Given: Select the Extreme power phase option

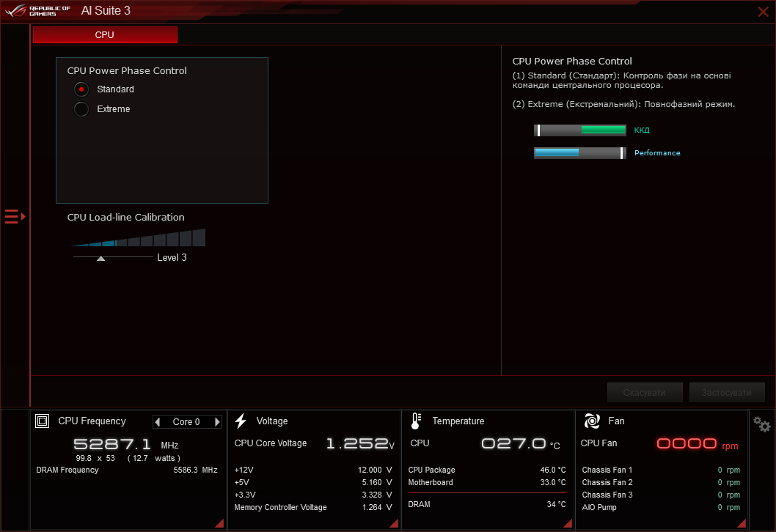Looking at the screenshot, I should pyautogui.click(x=81, y=108).
